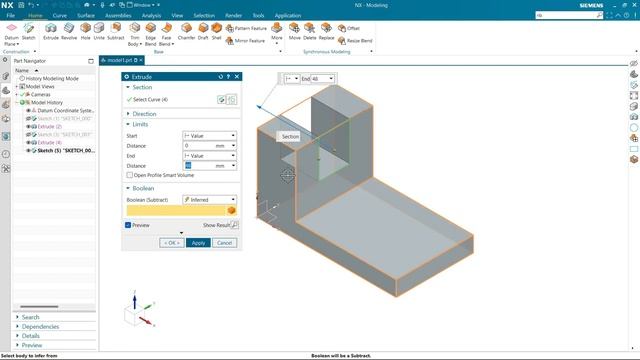Click the Unite tool
Viewport: 640px width, 360px height.
coord(99,31)
